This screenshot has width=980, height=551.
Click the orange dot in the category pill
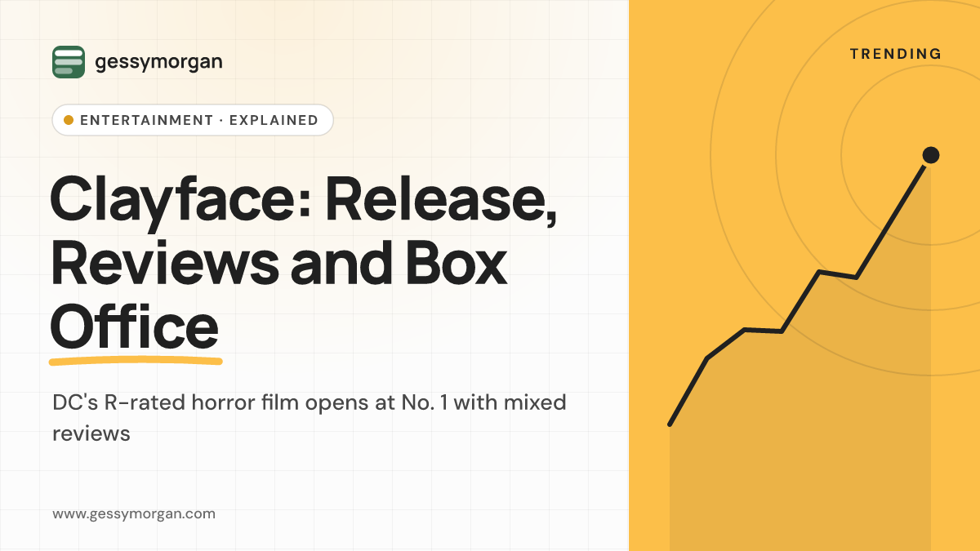[69, 120]
